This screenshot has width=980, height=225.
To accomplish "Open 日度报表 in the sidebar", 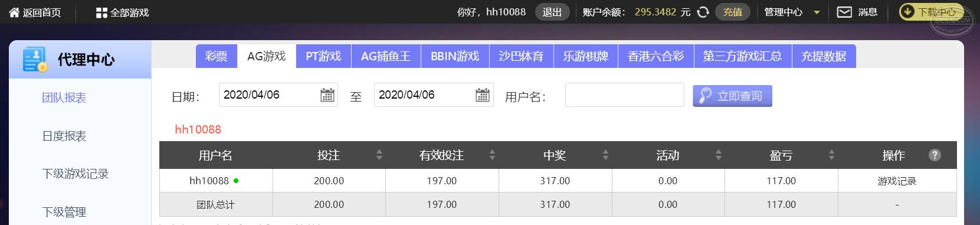I will tap(64, 136).
